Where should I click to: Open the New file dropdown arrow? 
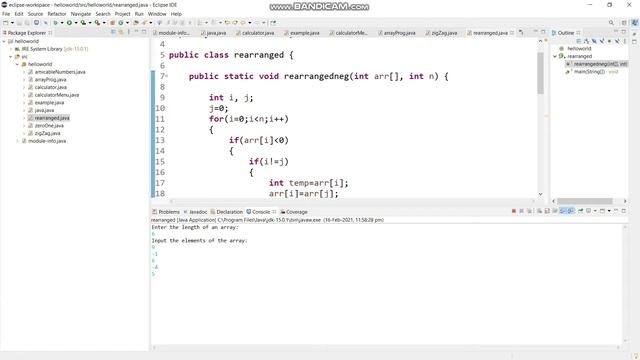[x=13, y=23]
